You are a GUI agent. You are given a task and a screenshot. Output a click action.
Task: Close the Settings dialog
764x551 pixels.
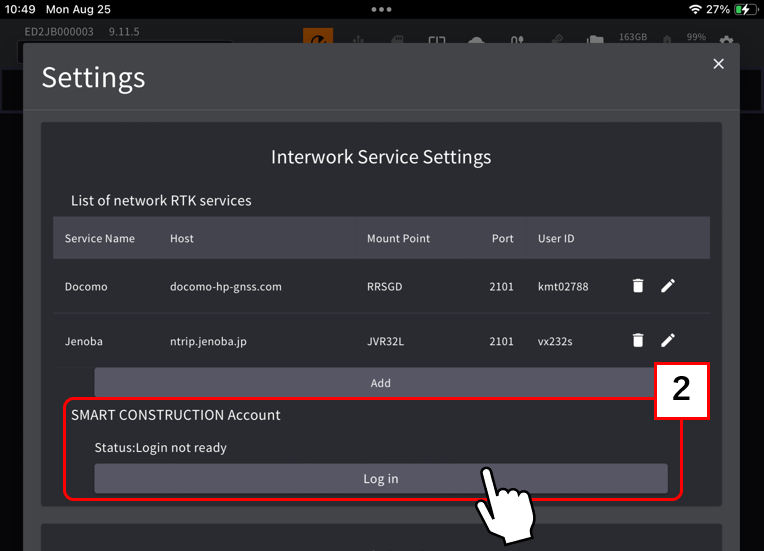coord(718,64)
